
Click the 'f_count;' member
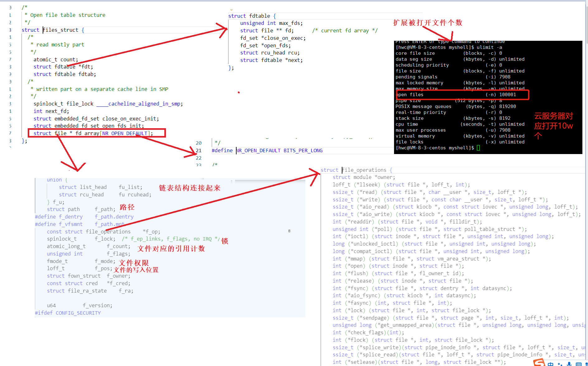118,246
